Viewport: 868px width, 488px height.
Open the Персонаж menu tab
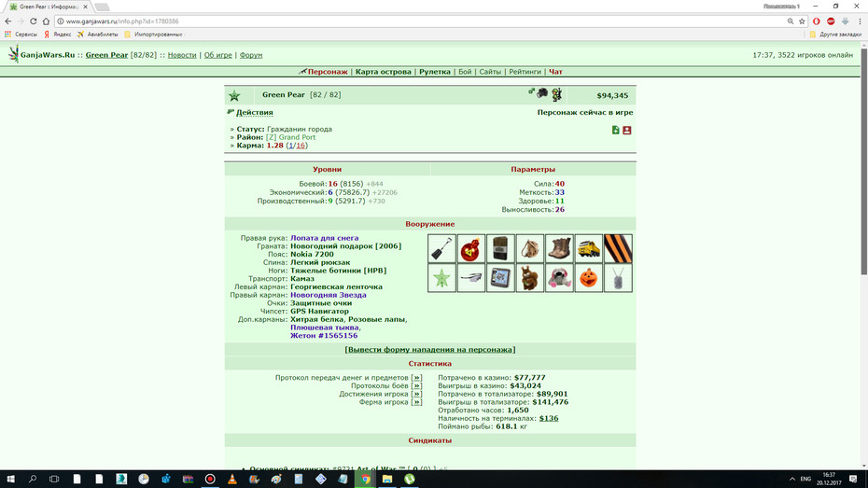(328, 72)
